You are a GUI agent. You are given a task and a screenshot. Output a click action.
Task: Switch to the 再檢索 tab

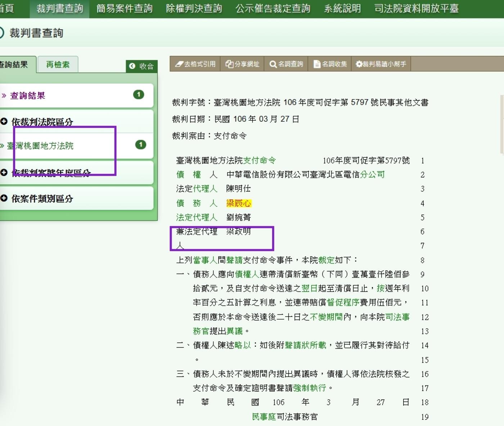tap(58, 65)
